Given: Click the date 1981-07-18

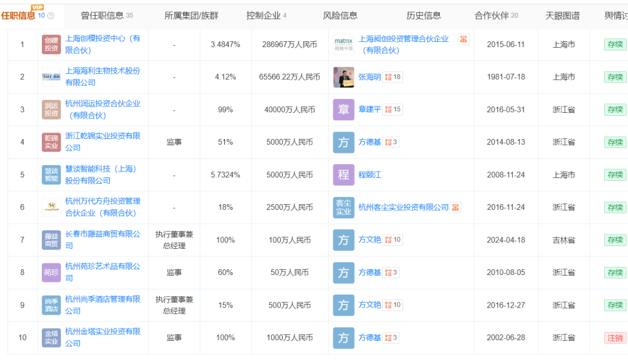Looking at the screenshot, I should pyautogui.click(x=506, y=77).
